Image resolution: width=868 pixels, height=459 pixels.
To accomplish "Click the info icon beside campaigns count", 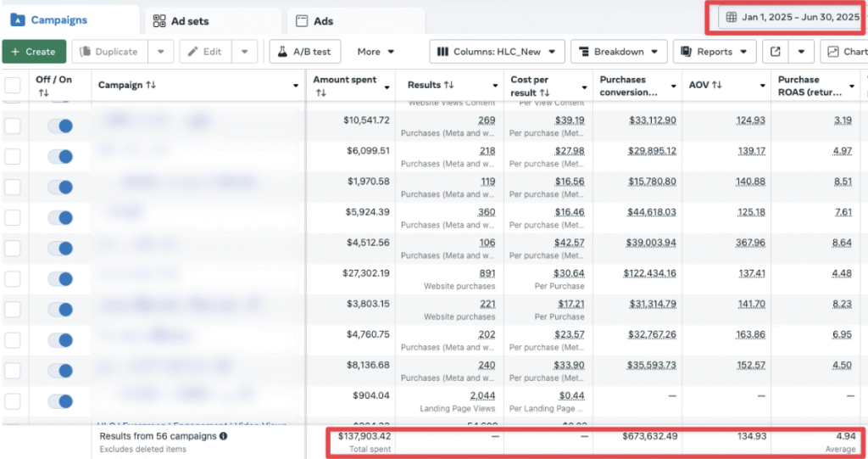I will [x=224, y=436].
